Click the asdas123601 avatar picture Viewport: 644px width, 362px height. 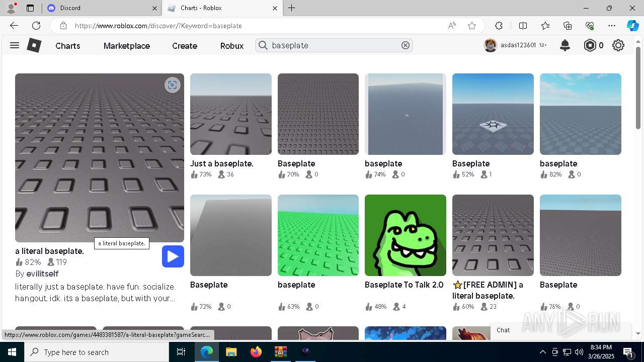tap(491, 45)
